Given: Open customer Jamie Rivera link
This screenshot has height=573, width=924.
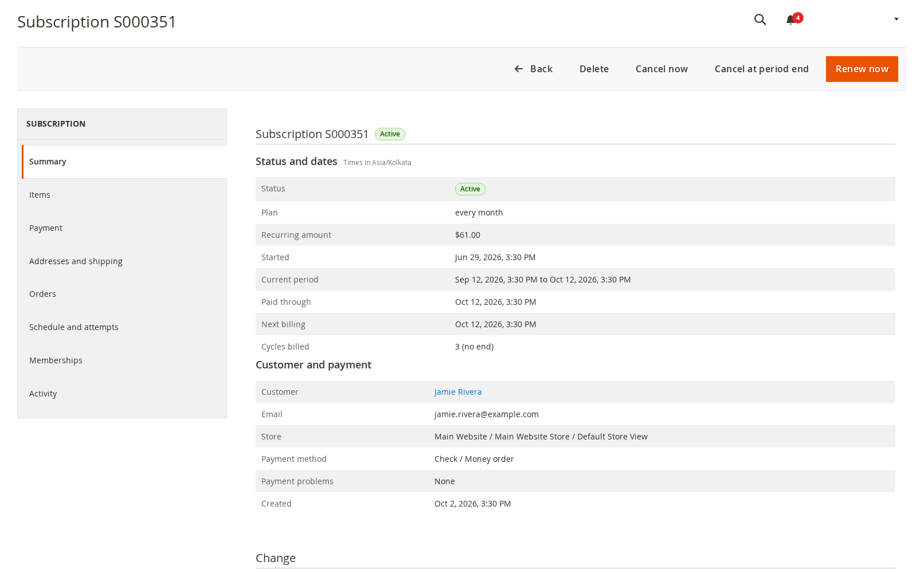Looking at the screenshot, I should point(458,392).
